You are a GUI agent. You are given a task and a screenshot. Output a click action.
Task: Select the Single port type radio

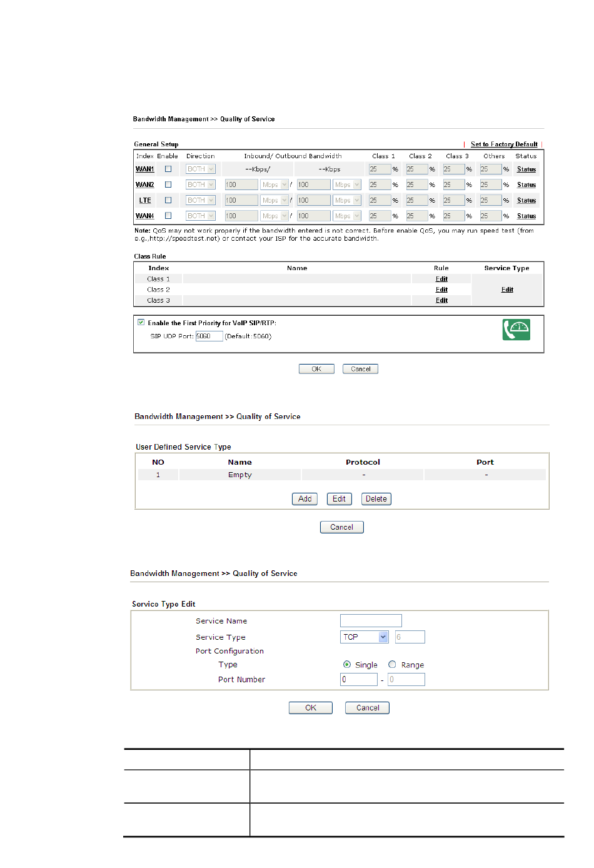pyautogui.click(x=347, y=665)
